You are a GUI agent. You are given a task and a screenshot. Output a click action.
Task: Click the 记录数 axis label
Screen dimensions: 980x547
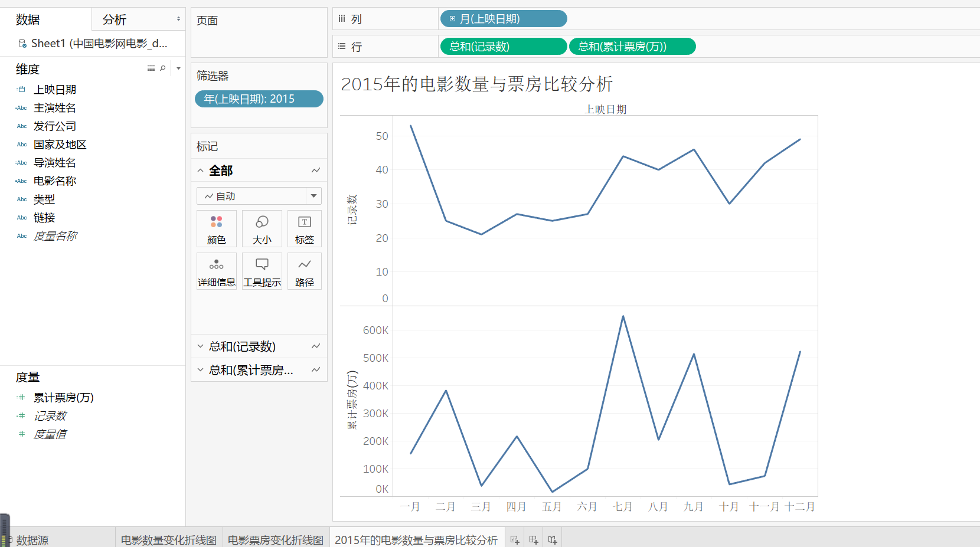click(x=352, y=209)
